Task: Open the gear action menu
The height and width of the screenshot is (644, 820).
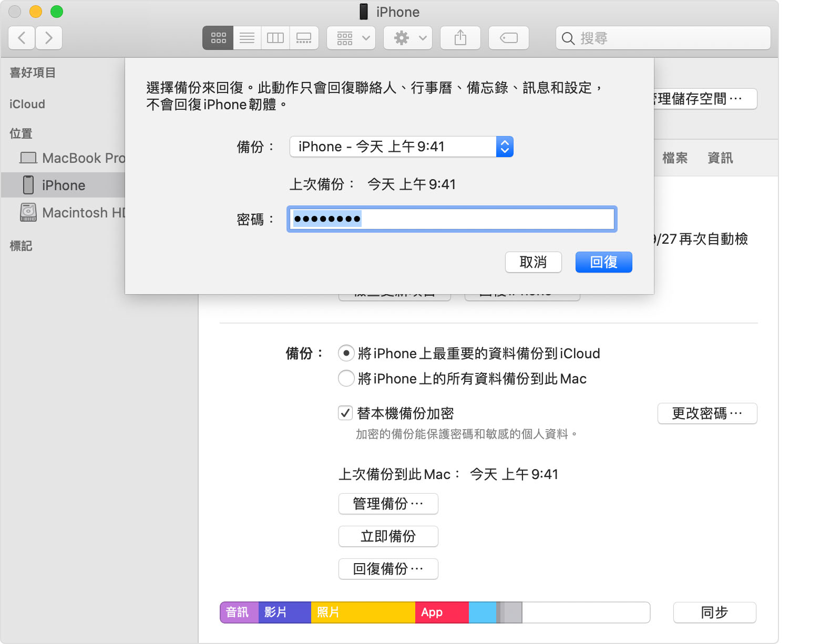Action: pyautogui.click(x=408, y=38)
